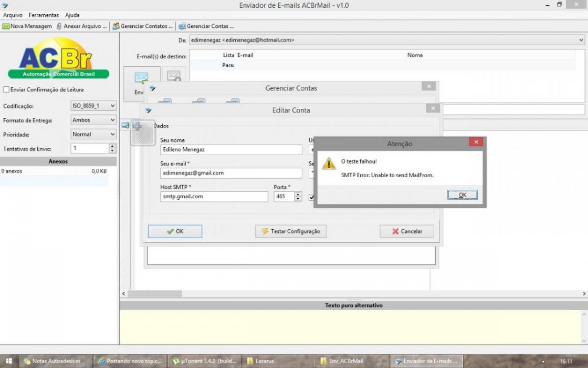
Task: Open the Windows Start button
Action: [8, 361]
